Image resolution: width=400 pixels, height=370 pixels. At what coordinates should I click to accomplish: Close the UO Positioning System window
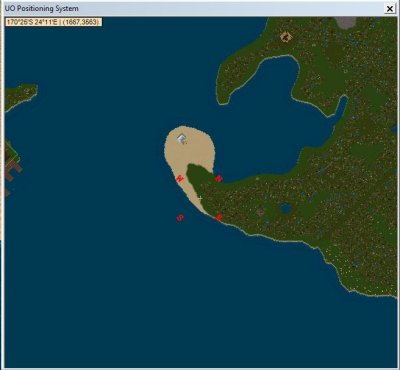(x=390, y=9)
